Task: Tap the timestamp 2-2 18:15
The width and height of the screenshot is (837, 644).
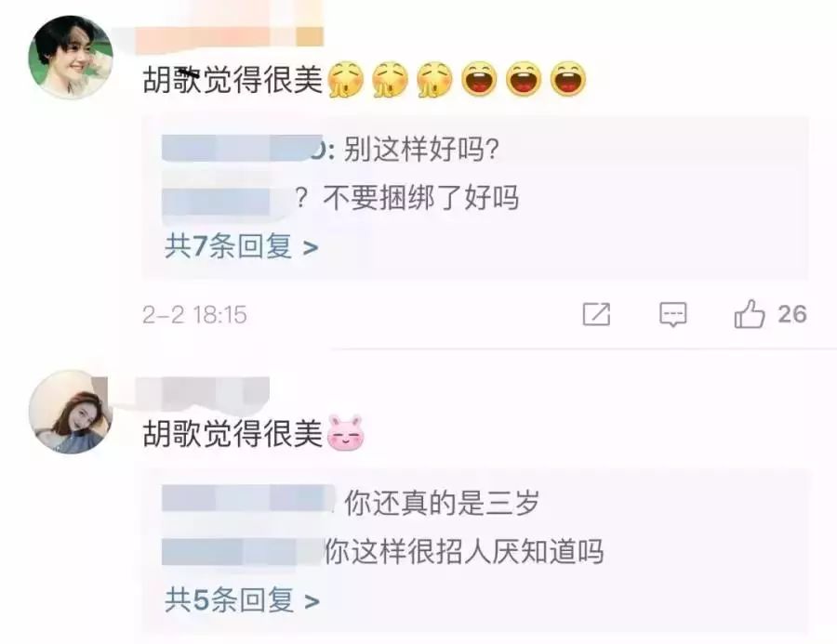Action: click(x=194, y=314)
